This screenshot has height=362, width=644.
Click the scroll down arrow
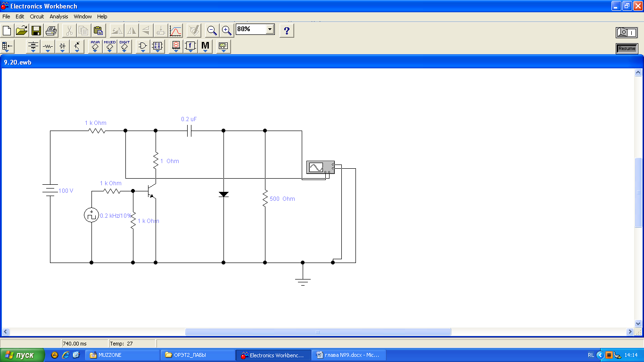pyautogui.click(x=638, y=324)
